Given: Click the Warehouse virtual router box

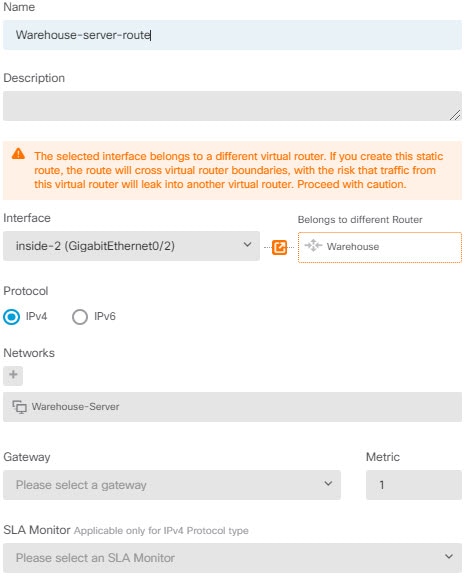Looking at the screenshot, I should 379,247.
